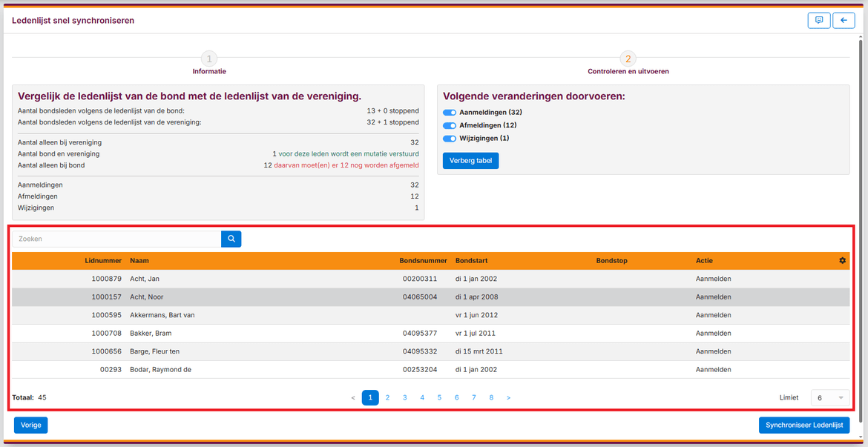Go to previous page chevron

click(353, 398)
